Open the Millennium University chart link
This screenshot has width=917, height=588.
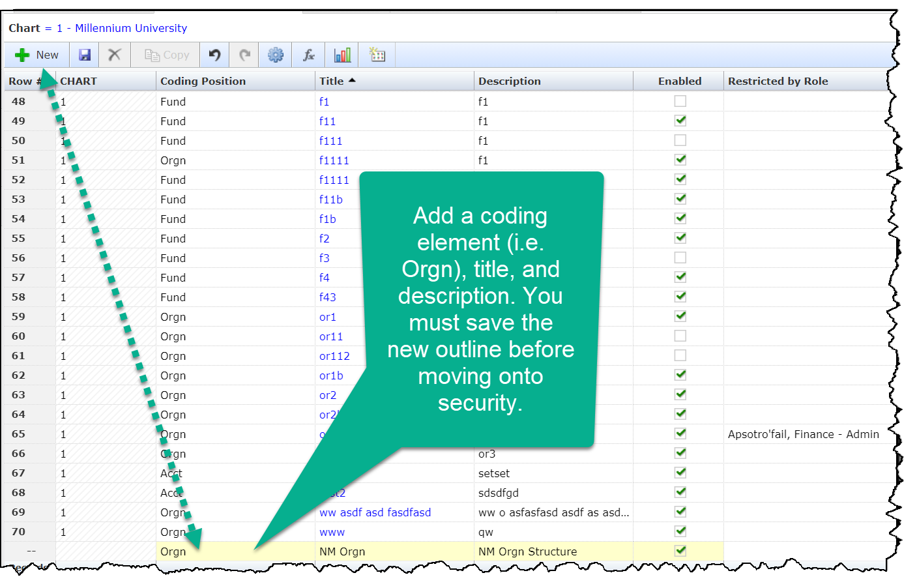coord(130,28)
